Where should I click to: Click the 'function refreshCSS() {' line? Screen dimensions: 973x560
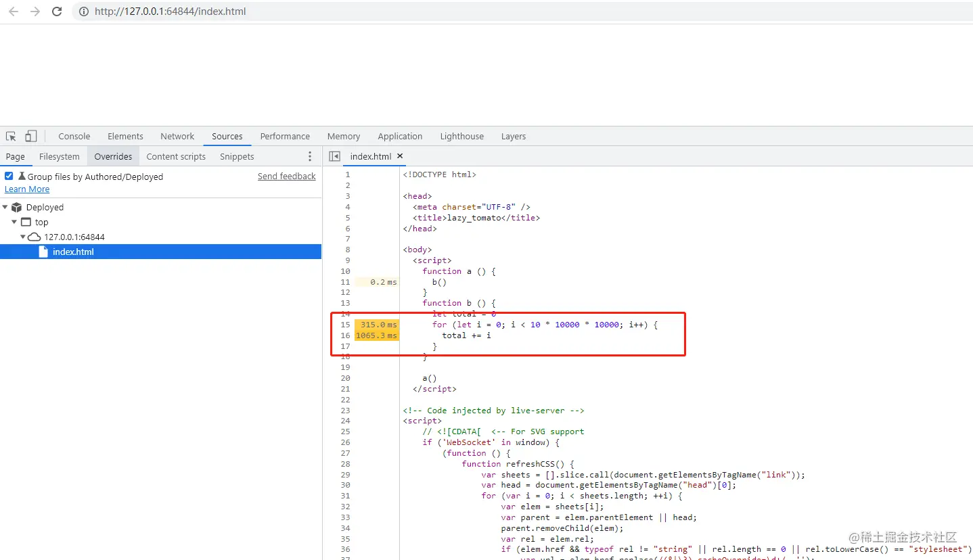(518, 464)
